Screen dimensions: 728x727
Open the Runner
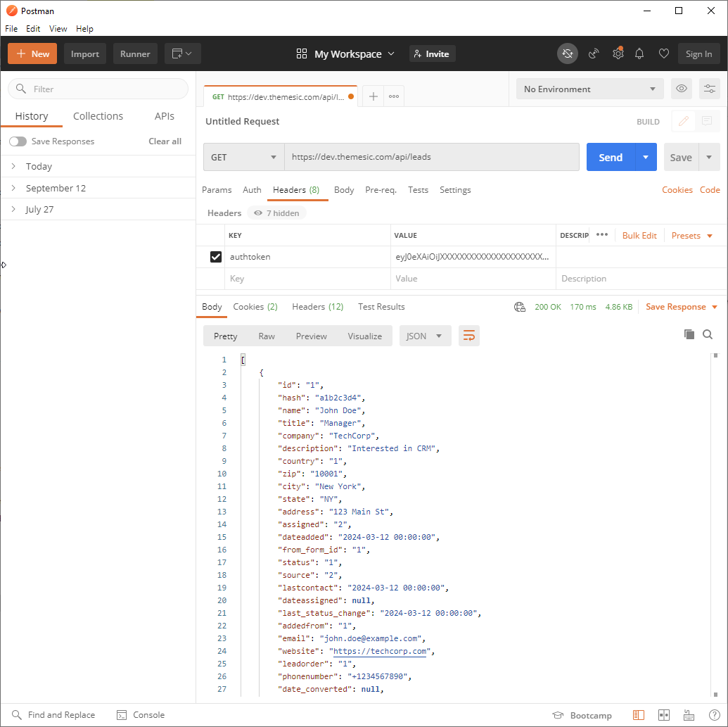point(135,54)
